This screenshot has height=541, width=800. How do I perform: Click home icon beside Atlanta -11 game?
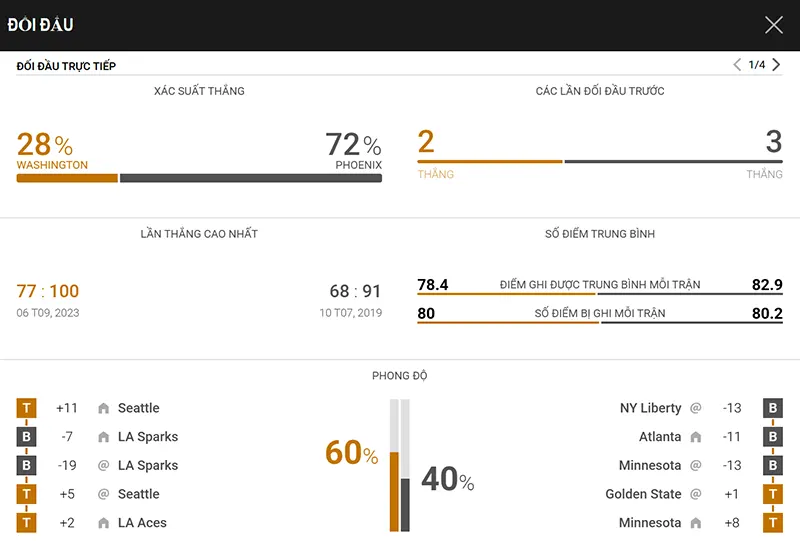pyautogui.click(x=695, y=437)
